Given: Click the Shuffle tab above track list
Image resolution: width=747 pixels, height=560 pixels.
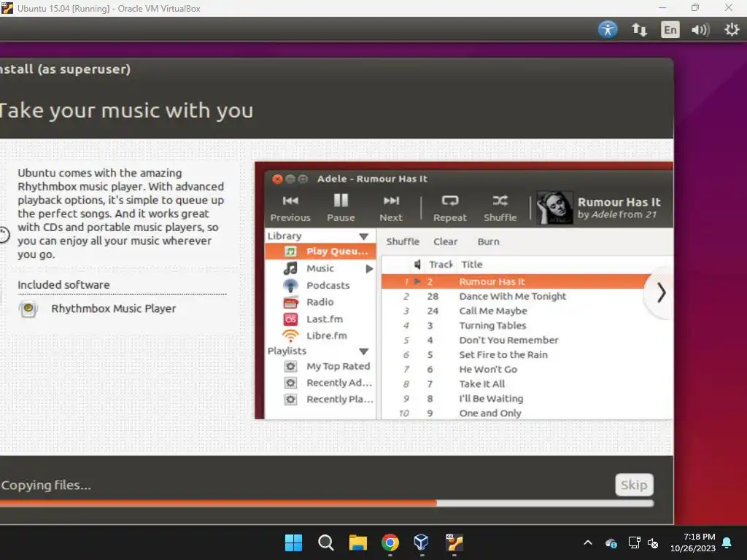Looking at the screenshot, I should (403, 241).
